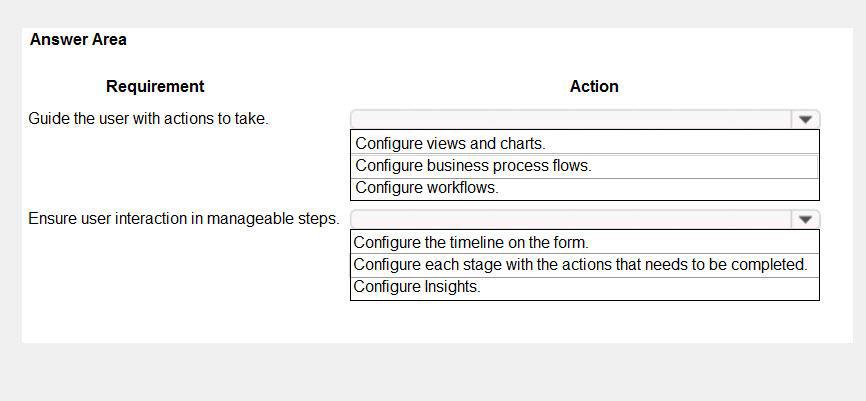Viewport: 866px width, 401px height.
Task: Click the word workflows in first list
Action: [463, 188]
